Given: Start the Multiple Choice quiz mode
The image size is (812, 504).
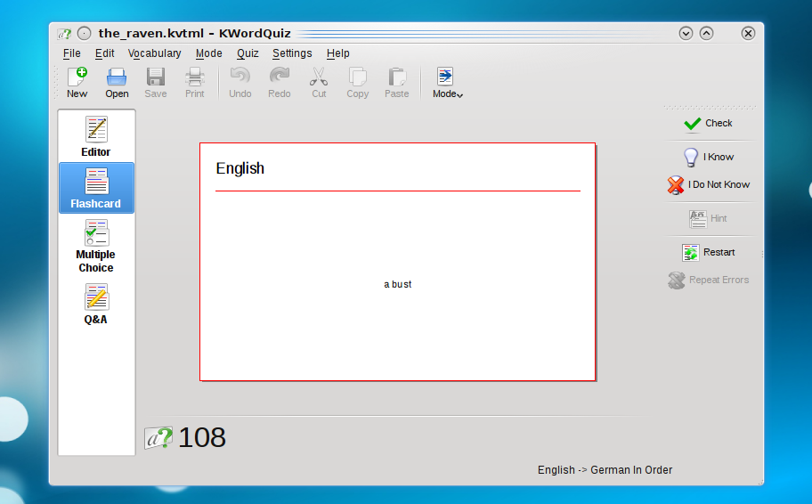Looking at the screenshot, I should pos(96,247).
